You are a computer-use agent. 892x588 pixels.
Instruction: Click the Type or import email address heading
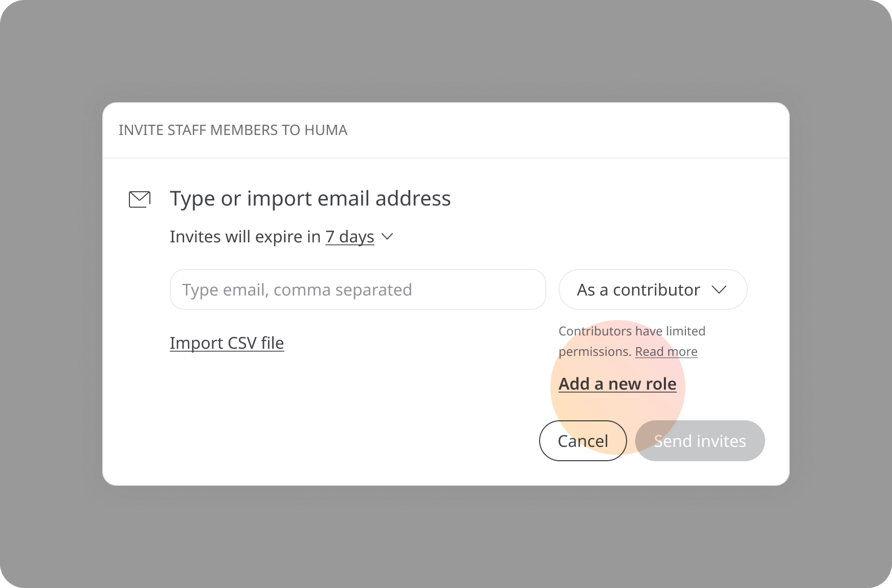(x=310, y=198)
